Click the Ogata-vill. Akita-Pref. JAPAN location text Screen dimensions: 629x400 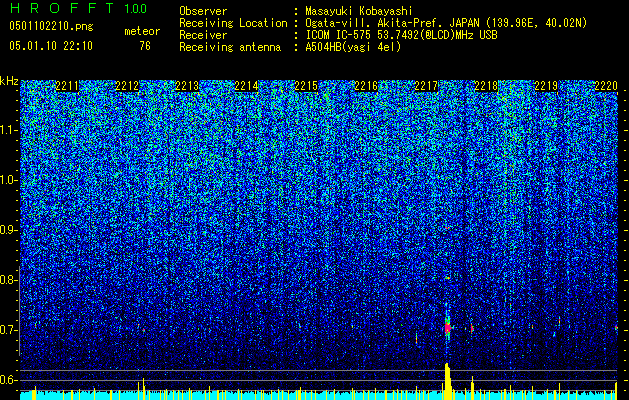pos(446,23)
